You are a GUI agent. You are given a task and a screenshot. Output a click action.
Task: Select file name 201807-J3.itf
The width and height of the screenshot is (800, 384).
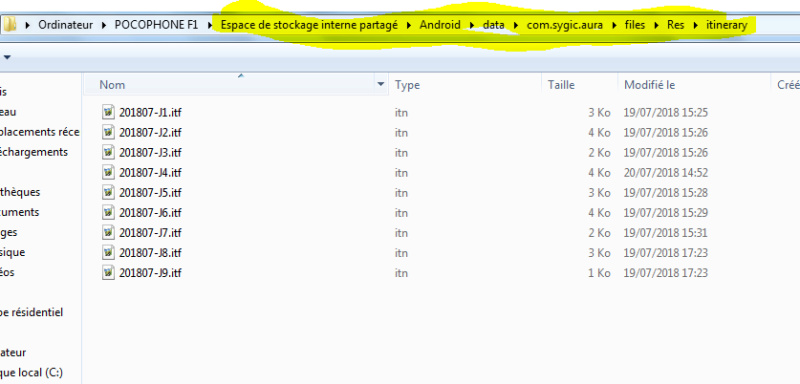pos(151,152)
